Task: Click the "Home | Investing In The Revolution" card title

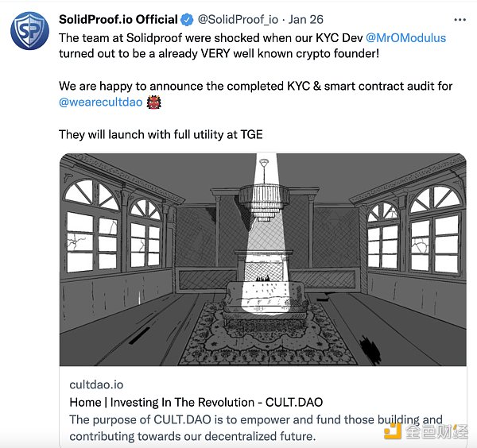Action: click(x=196, y=402)
